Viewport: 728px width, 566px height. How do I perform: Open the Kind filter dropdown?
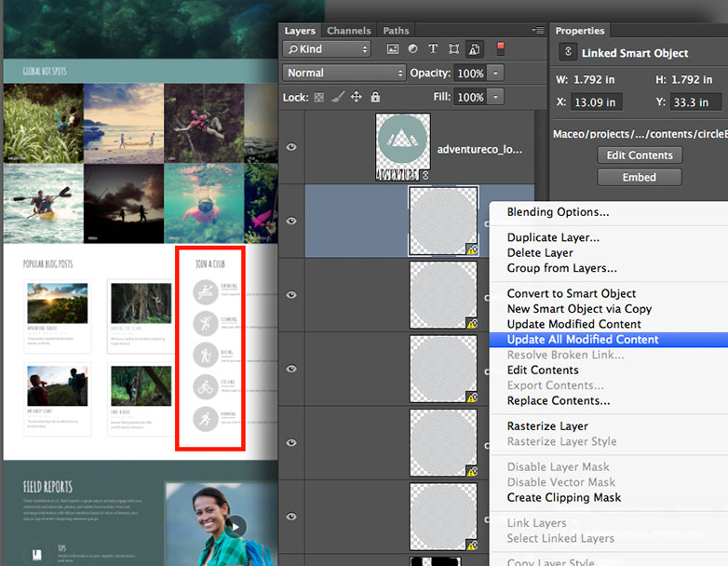pos(327,48)
